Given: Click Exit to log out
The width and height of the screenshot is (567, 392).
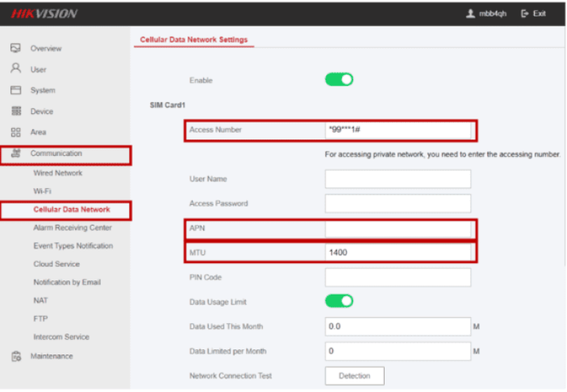Looking at the screenshot, I should point(533,13).
